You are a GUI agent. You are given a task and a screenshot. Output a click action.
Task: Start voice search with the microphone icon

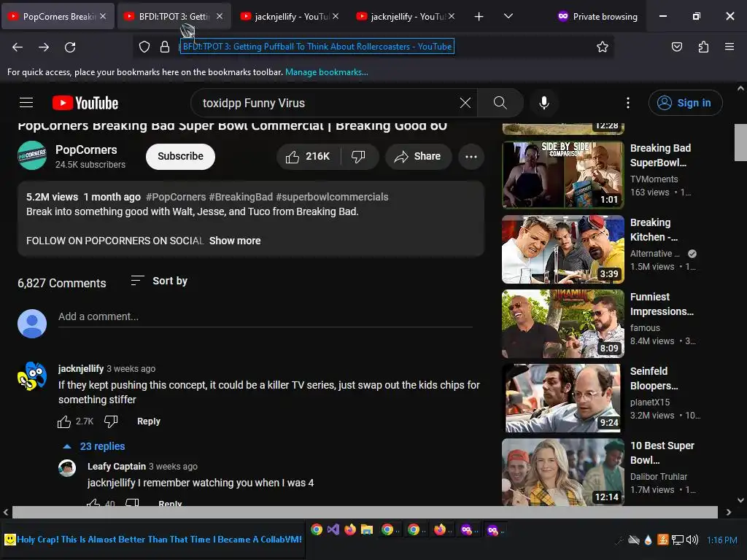(544, 103)
